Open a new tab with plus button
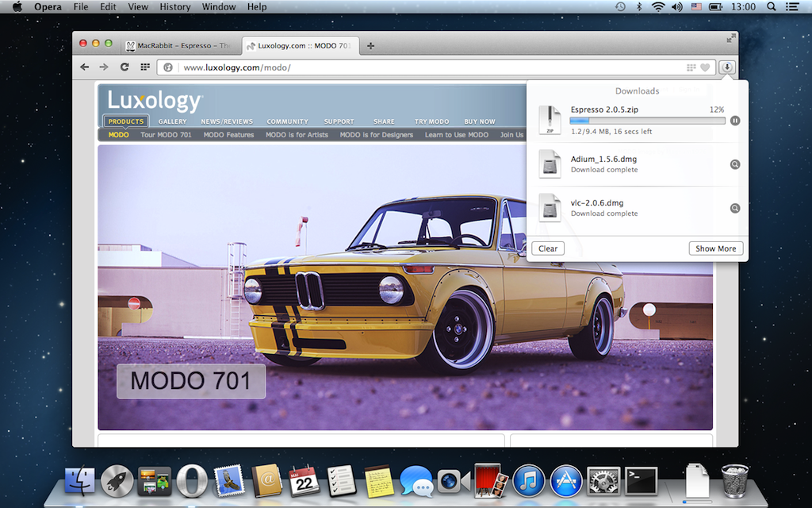This screenshot has width=812, height=508. [x=370, y=46]
